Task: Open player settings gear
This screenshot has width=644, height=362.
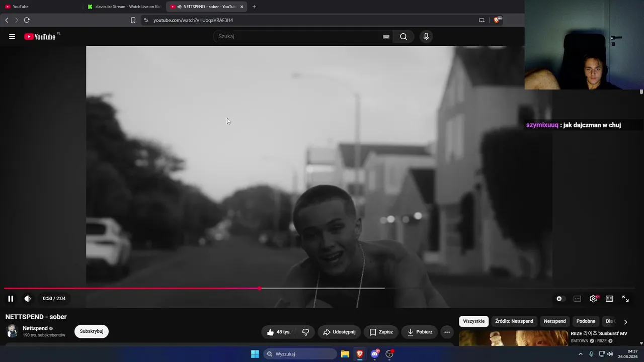Action: click(594, 299)
